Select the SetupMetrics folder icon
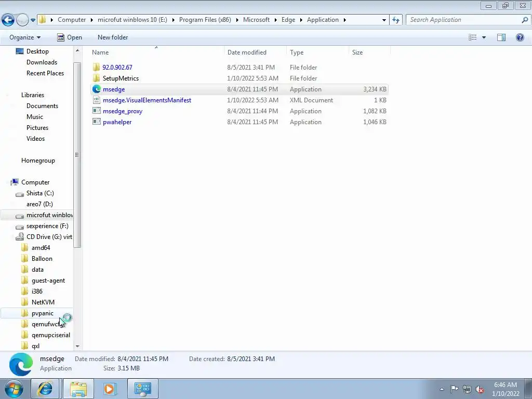Screen dimensions: 532x399 tap(96, 78)
